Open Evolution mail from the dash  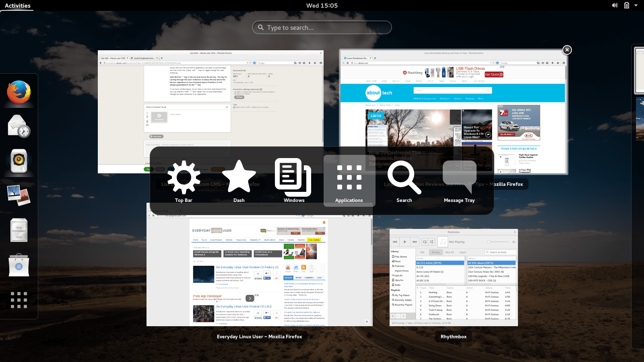[x=19, y=126]
